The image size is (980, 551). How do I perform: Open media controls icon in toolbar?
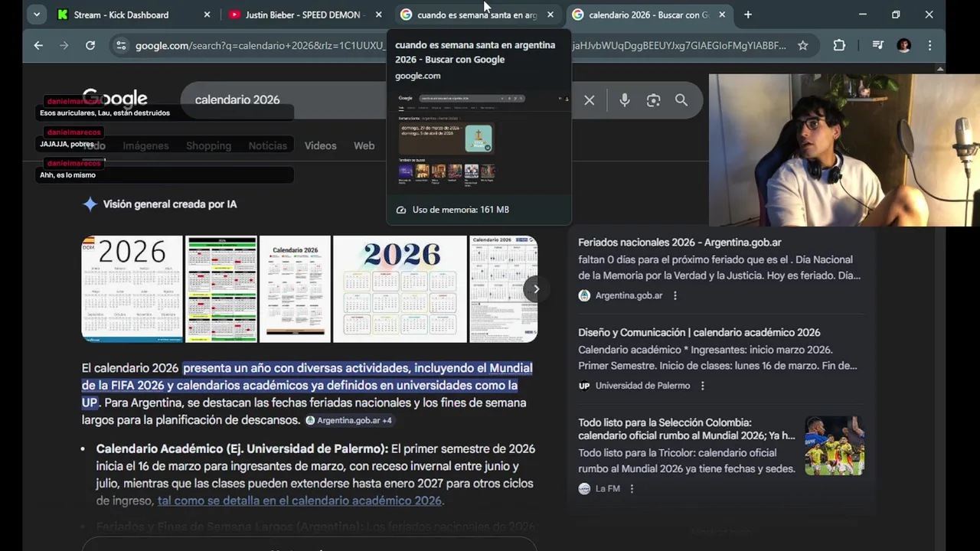coord(877,46)
